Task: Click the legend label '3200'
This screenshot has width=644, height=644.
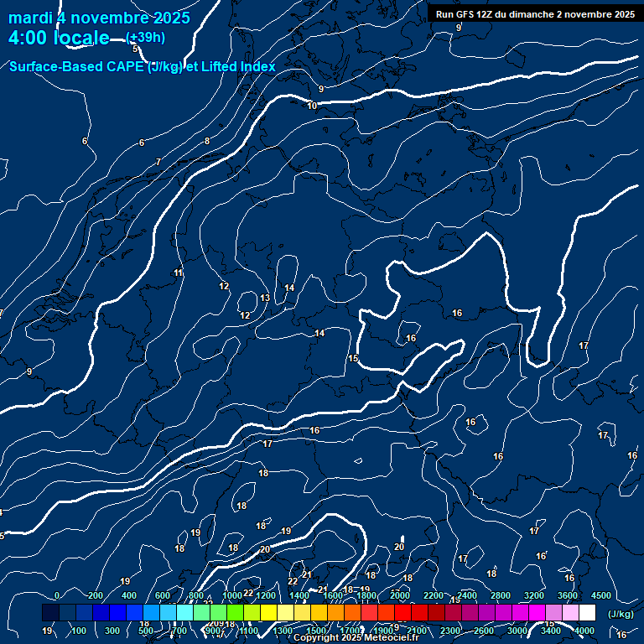Action: pyautogui.click(x=534, y=595)
